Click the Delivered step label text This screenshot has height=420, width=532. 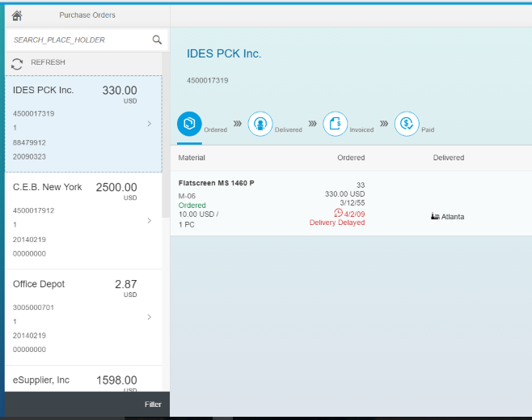click(288, 129)
